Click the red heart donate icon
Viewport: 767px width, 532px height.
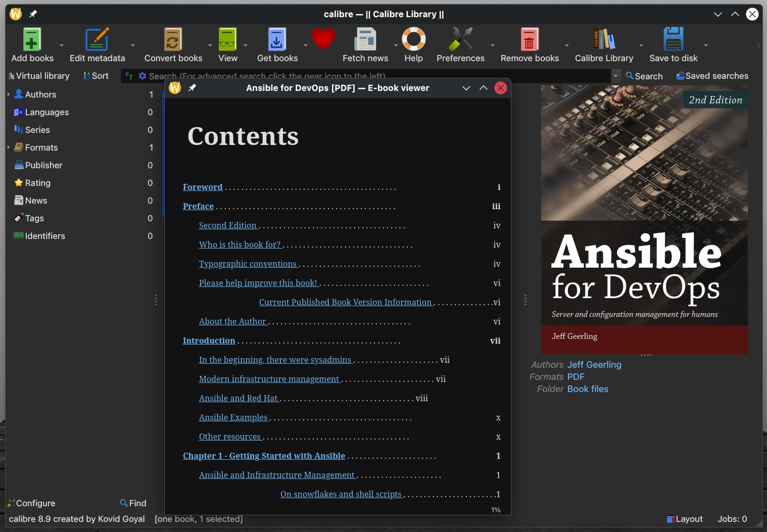pyautogui.click(x=323, y=39)
